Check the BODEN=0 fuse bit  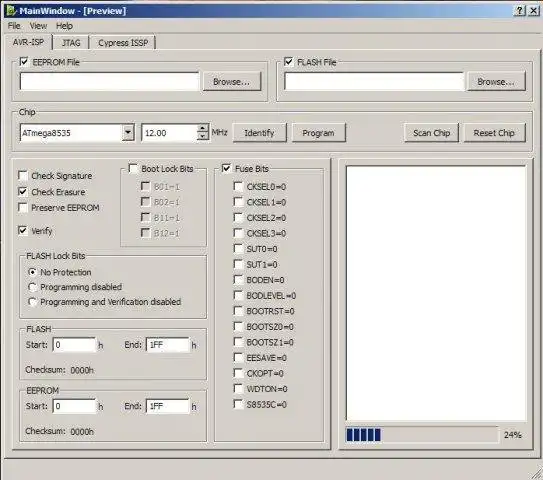coord(239,279)
